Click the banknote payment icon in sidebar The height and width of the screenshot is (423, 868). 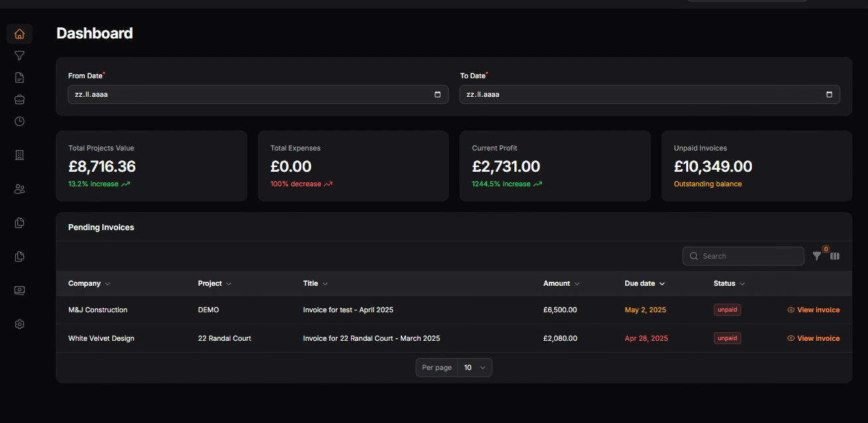tap(19, 290)
